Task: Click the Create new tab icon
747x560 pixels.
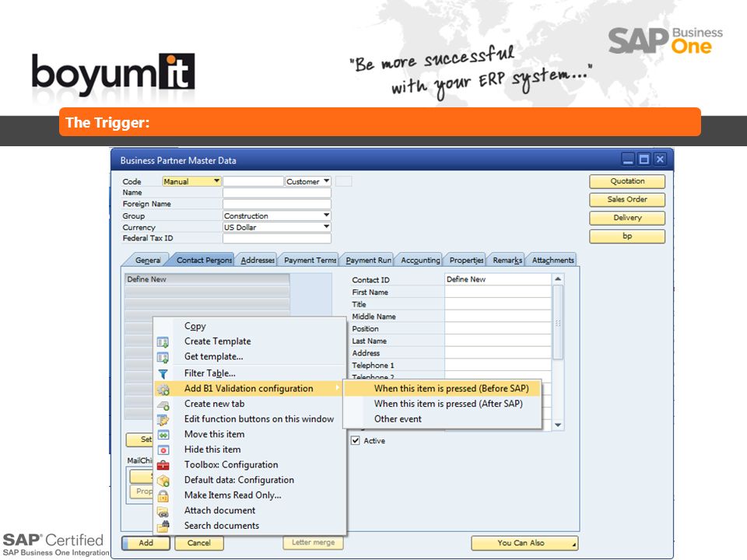Action: click(x=163, y=404)
